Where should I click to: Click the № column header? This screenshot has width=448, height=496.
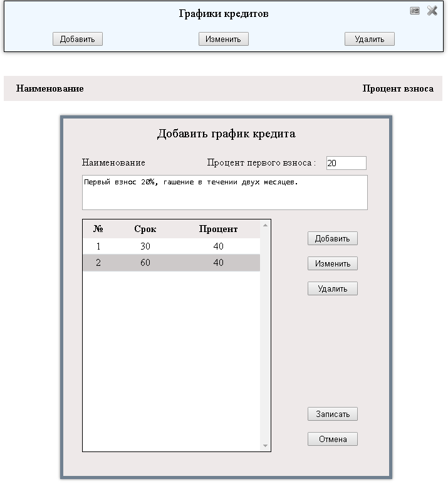(98, 229)
